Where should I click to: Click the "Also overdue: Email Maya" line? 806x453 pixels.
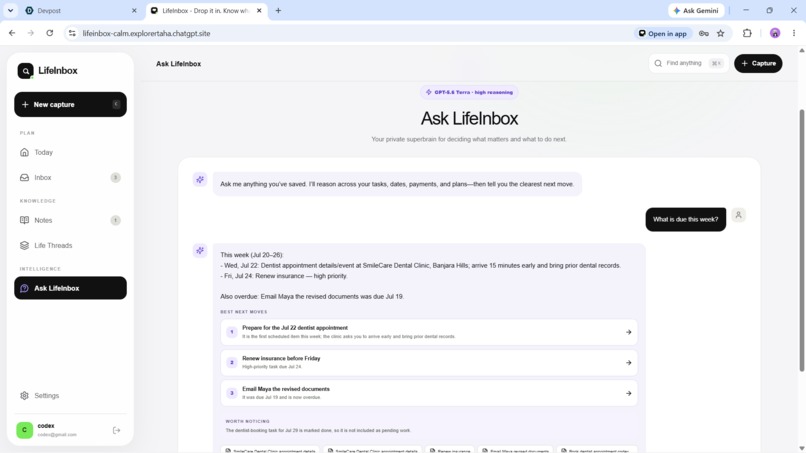[312, 297]
